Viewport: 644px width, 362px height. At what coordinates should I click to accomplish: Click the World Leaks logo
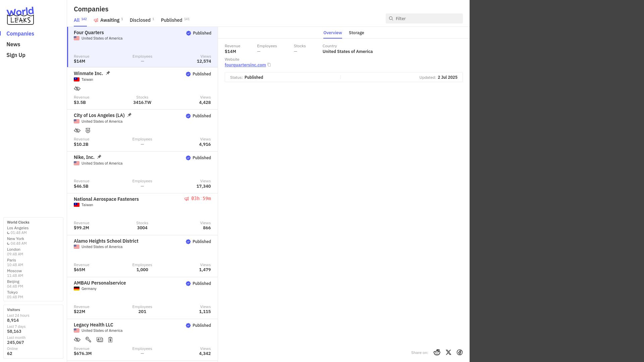tap(20, 16)
